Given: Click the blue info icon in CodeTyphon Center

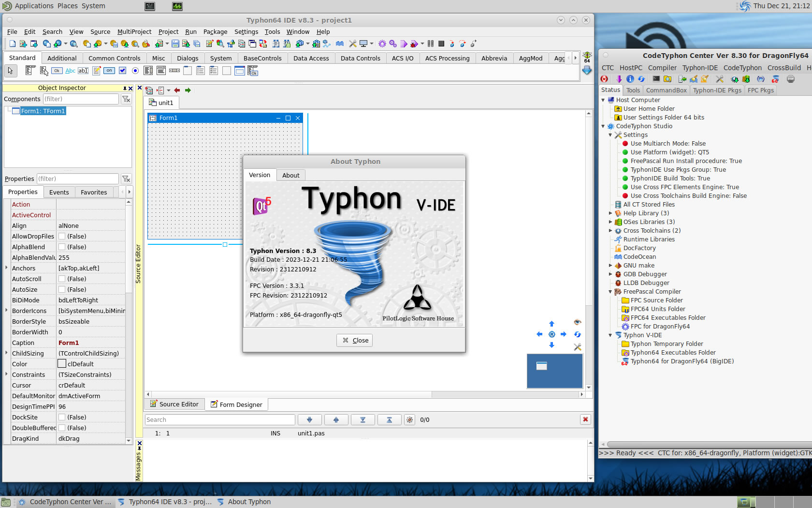Looking at the screenshot, I should 630,79.
